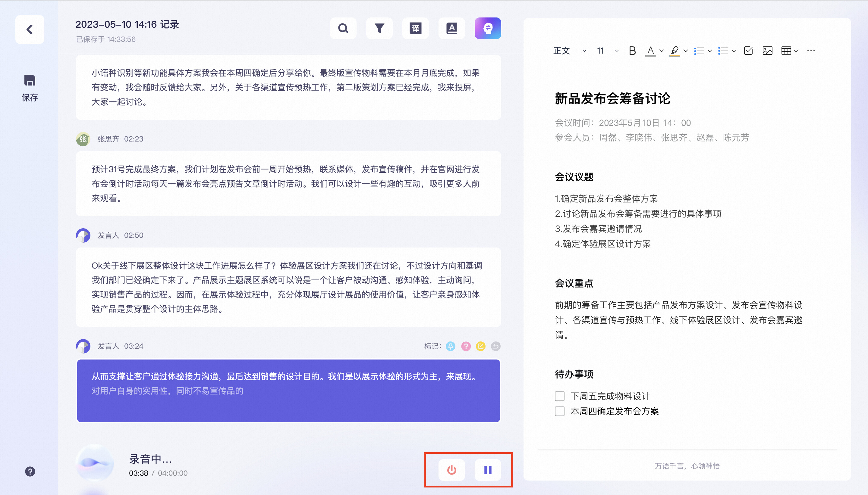This screenshot has width=868, height=495.
Task: Click the 译 translate icon
Action: [x=415, y=28]
